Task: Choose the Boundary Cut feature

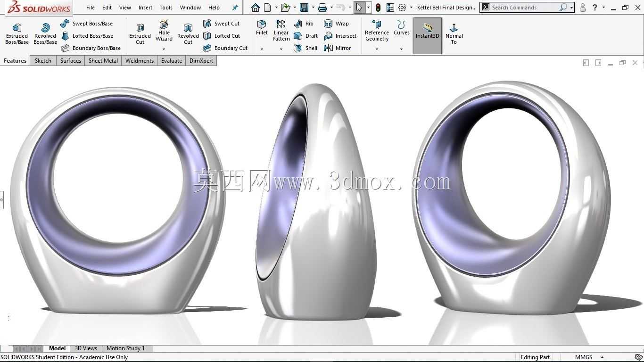Action: pyautogui.click(x=225, y=48)
